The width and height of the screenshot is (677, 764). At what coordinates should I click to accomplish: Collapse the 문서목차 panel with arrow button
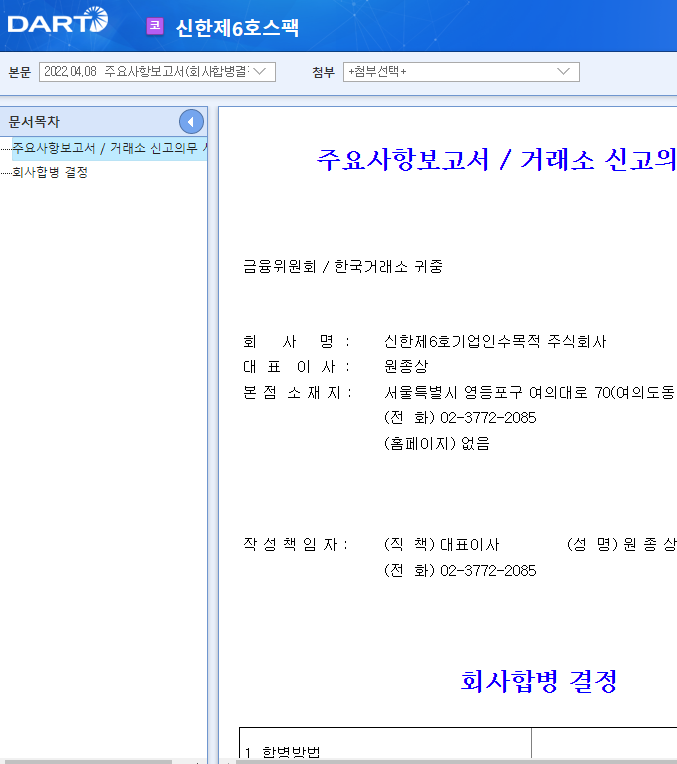coord(191,122)
